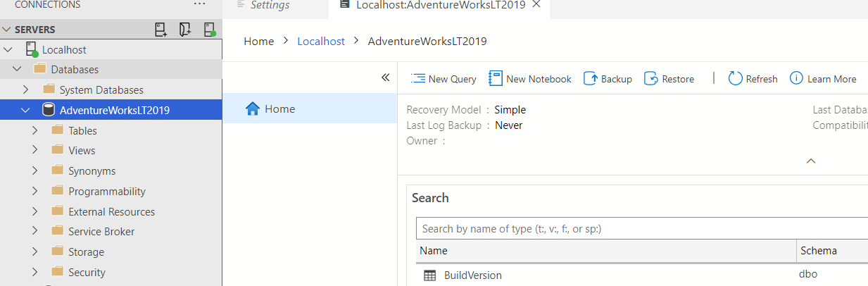Click the Learn More info icon
Screen dimensions: 868x286
tap(796, 78)
